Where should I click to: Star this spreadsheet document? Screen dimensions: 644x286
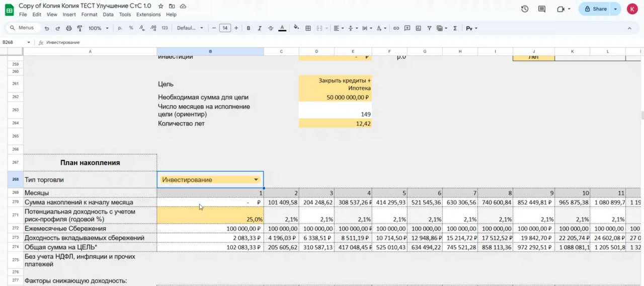pyautogui.click(x=160, y=6)
